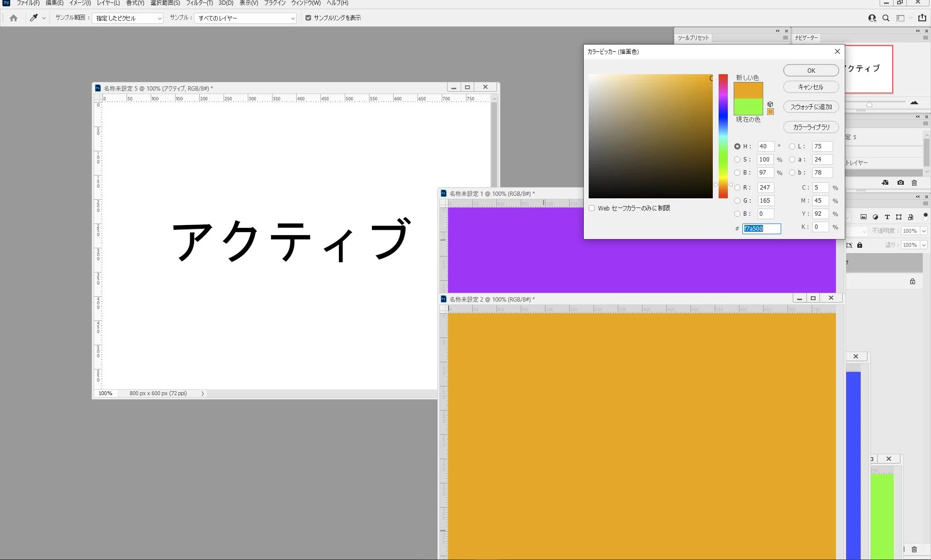Enable Web セーフカラーのみに制限 checkbox
Image resolution: width=931 pixels, height=560 pixels.
coord(592,208)
